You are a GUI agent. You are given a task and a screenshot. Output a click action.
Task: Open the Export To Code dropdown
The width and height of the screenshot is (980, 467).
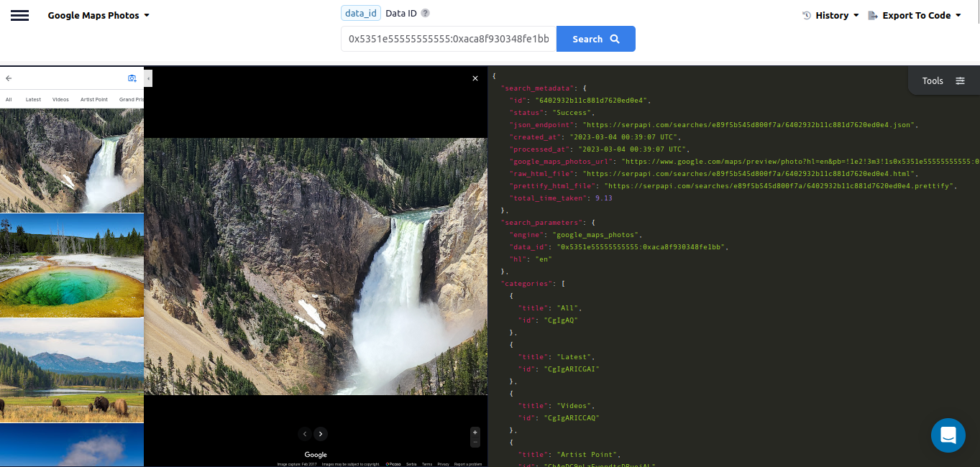[915, 15]
